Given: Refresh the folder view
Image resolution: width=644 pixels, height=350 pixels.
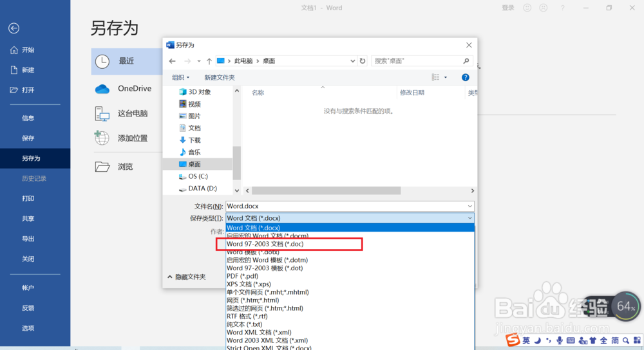Looking at the screenshot, I should click(362, 61).
